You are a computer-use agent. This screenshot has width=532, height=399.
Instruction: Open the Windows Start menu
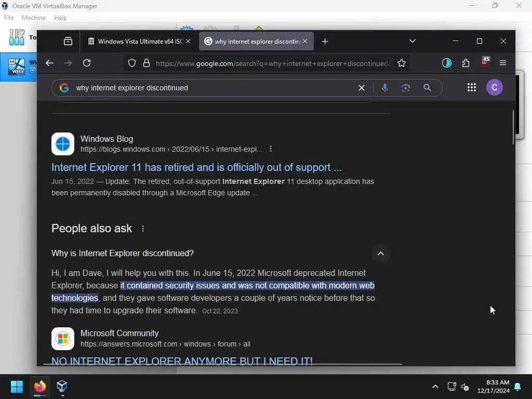[x=17, y=387]
